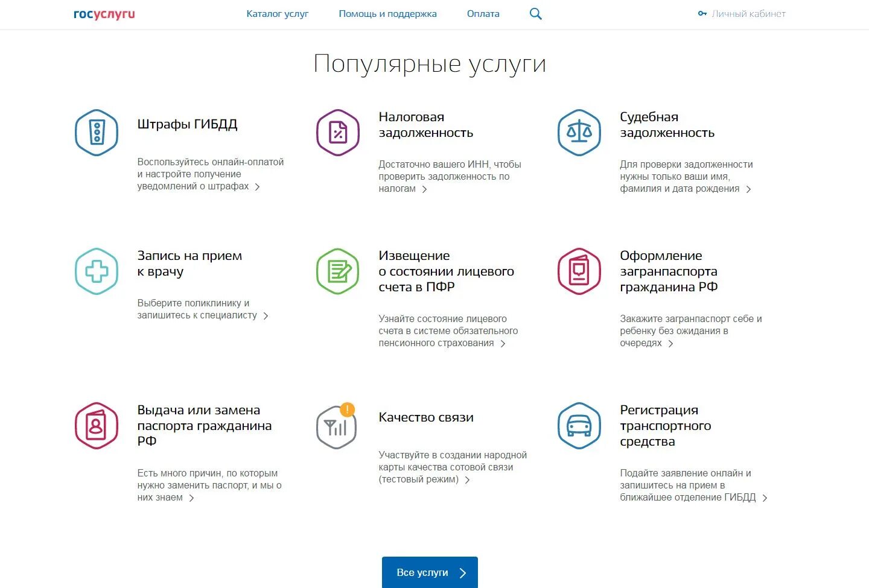869x588 pixels.
Task: Click text 'Есть много причин, по которым'
Action: click(208, 473)
